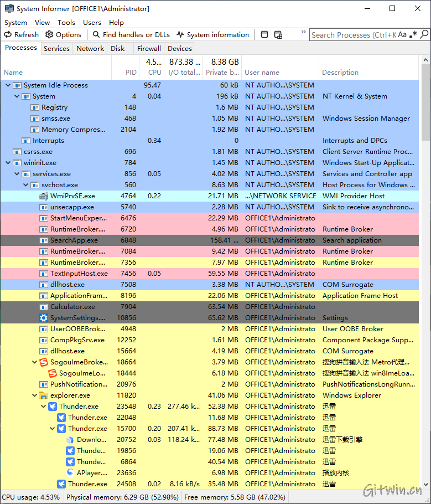
Task: Click the System Informer title bar icon
Action: (x=9, y=8)
